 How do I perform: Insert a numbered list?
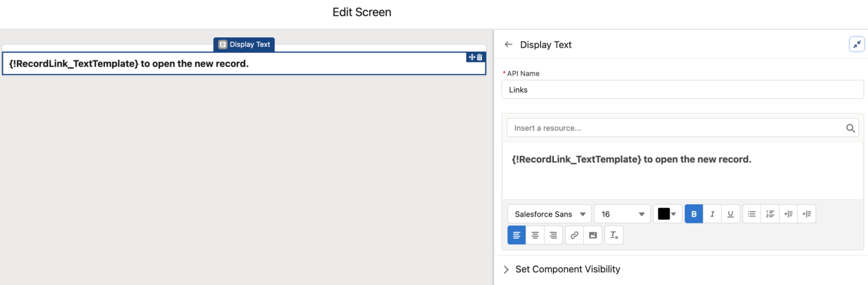pos(770,214)
